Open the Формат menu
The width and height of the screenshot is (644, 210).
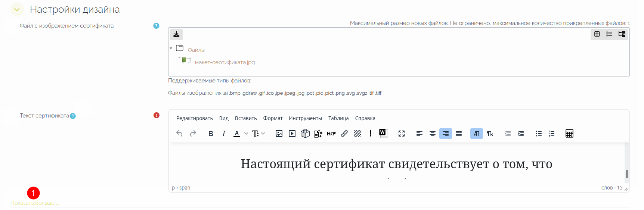tap(273, 118)
